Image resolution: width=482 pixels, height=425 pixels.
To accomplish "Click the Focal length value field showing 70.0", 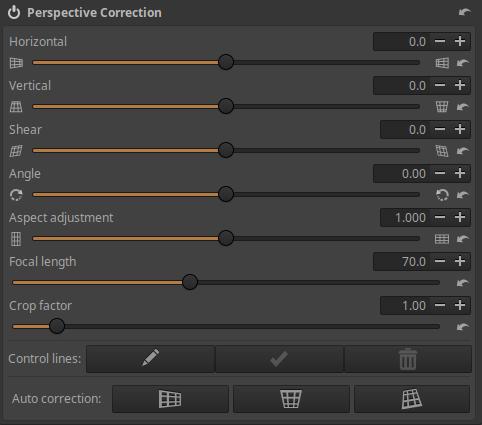I will tap(402, 261).
